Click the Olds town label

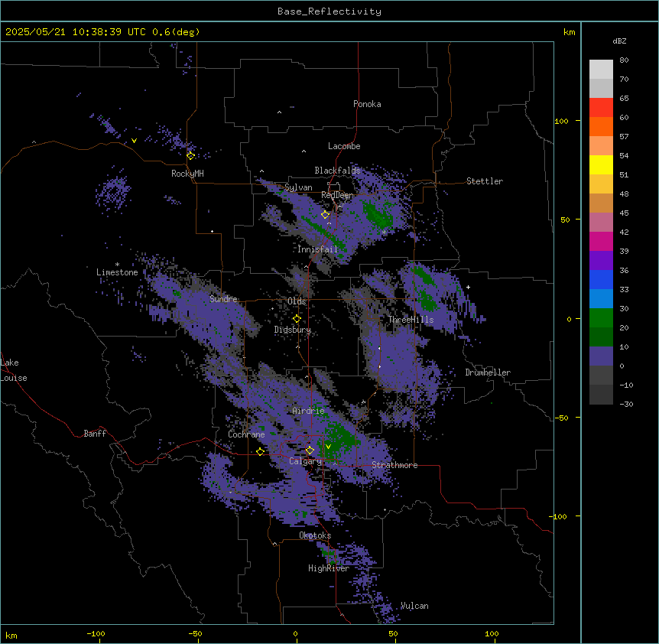pyautogui.click(x=297, y=301)
